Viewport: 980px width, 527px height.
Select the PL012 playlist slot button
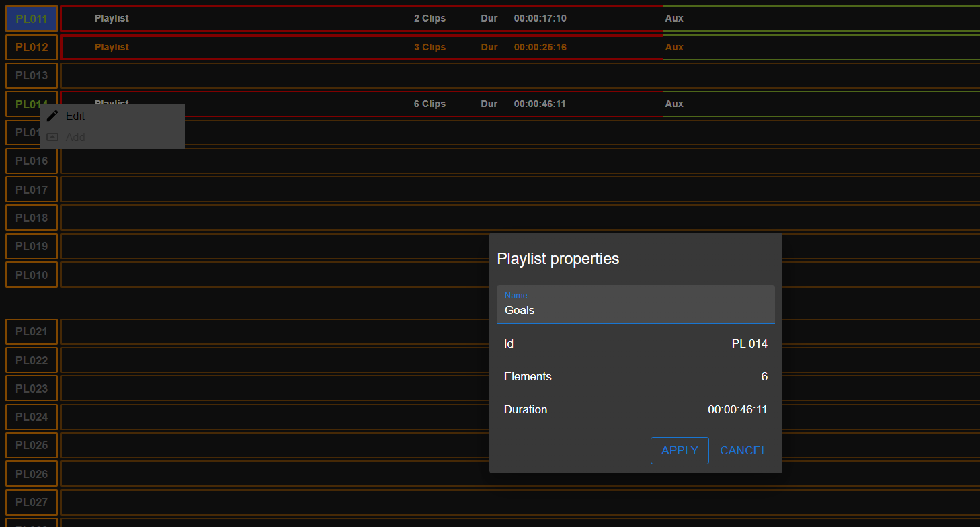click(32, 47)
